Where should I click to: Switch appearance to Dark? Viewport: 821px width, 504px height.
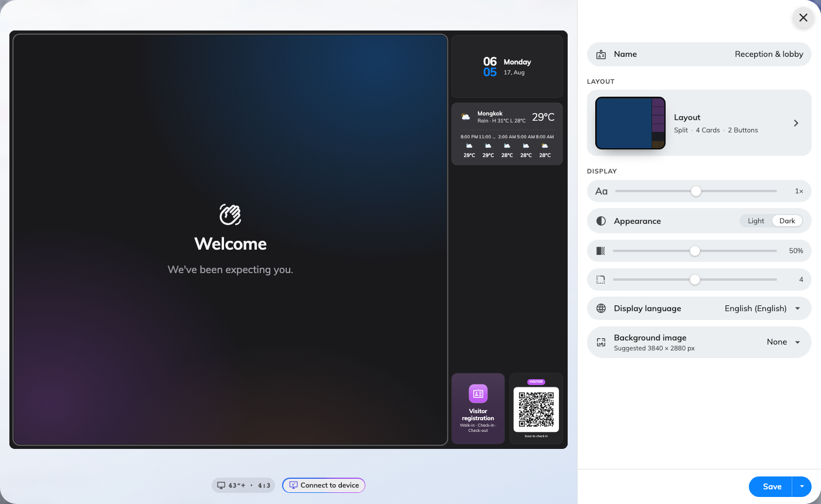(x=787, y=221)
